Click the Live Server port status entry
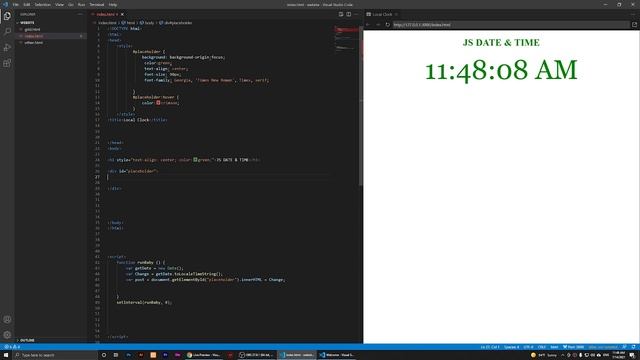The width and height of the screenshot is (640, 360). tap(573, 347)
